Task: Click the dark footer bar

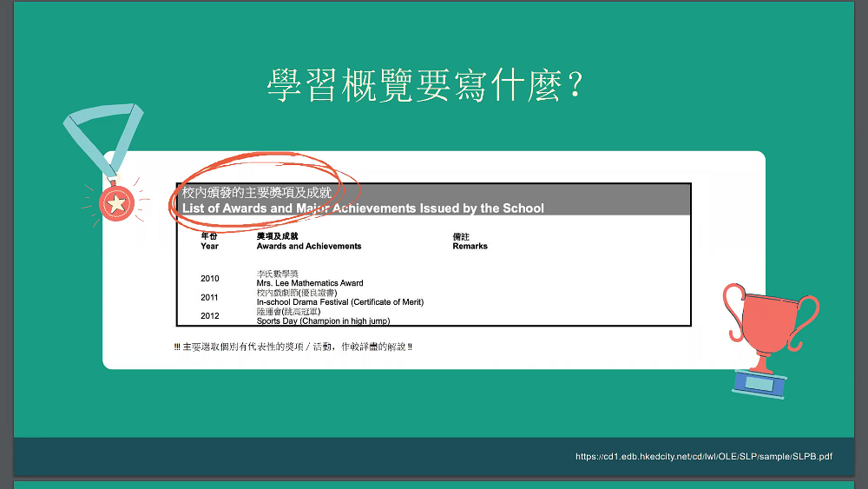Action: tap(434, 456)
